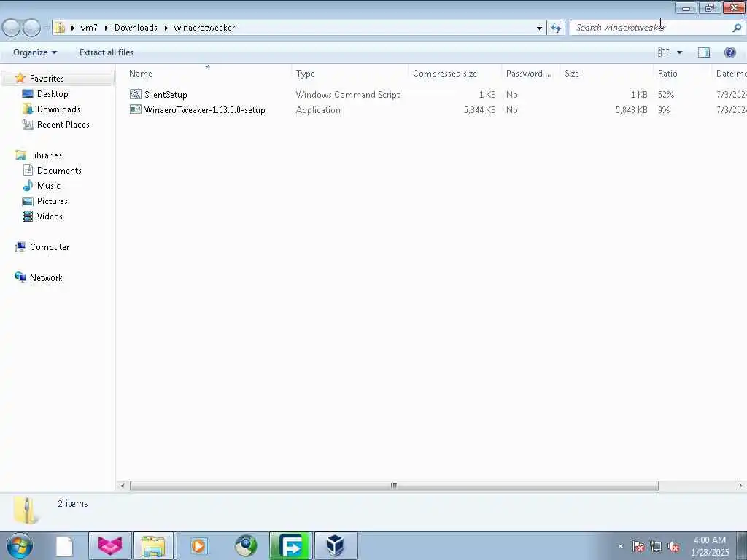
Task: Click the Libraries icon in navigation pane
Action: pyautogui.click(x=20, y=155)
